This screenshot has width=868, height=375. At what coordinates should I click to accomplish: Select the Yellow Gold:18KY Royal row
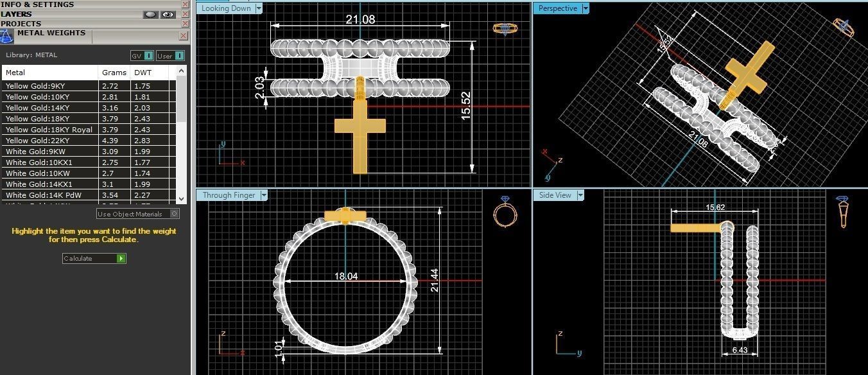pos(89,129)
